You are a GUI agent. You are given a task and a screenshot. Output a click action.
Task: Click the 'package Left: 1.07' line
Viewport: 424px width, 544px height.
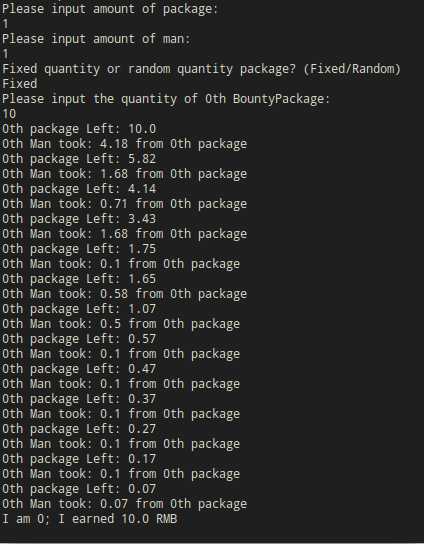click(79, 309)
